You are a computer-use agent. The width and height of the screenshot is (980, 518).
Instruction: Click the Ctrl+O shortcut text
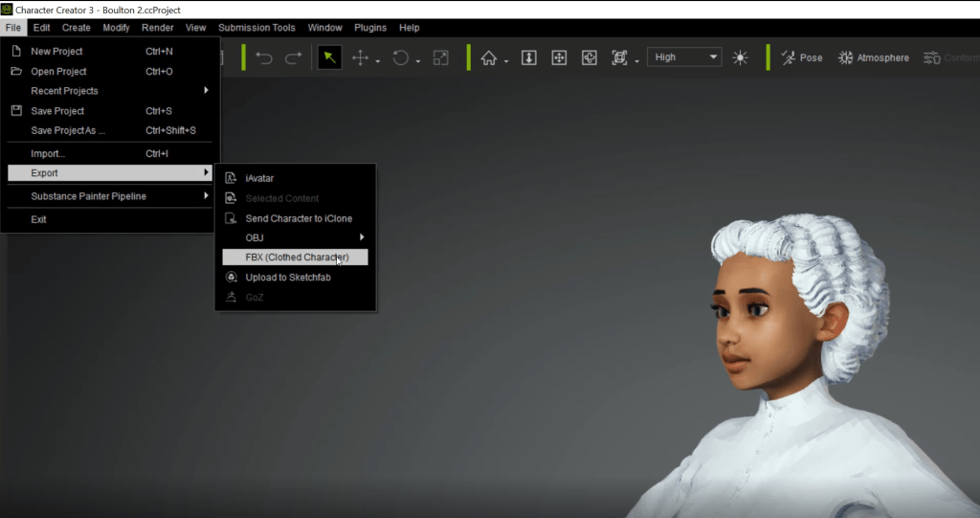pyautogui.click(x=160, y=71)
